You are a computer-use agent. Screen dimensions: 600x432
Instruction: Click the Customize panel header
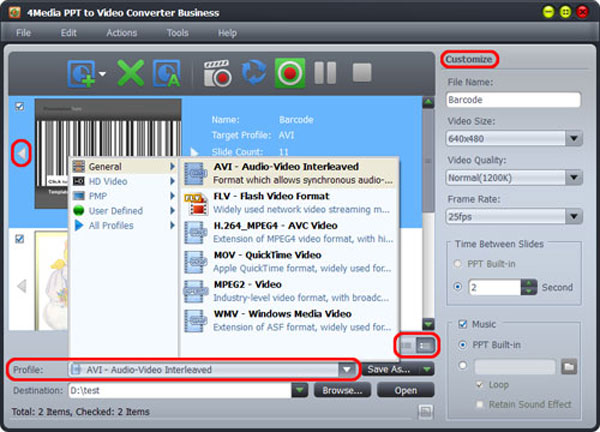pyautogui.click(x=469, y=59)
